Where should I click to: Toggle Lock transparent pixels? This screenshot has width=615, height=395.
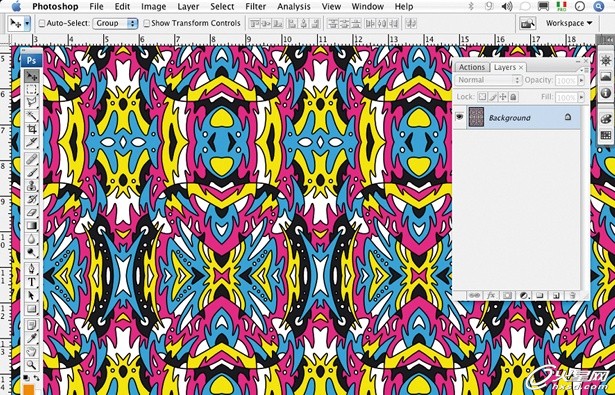[482, 96]
